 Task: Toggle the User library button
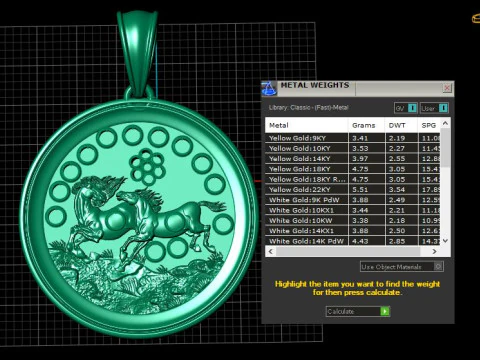[x=434, y=108]
